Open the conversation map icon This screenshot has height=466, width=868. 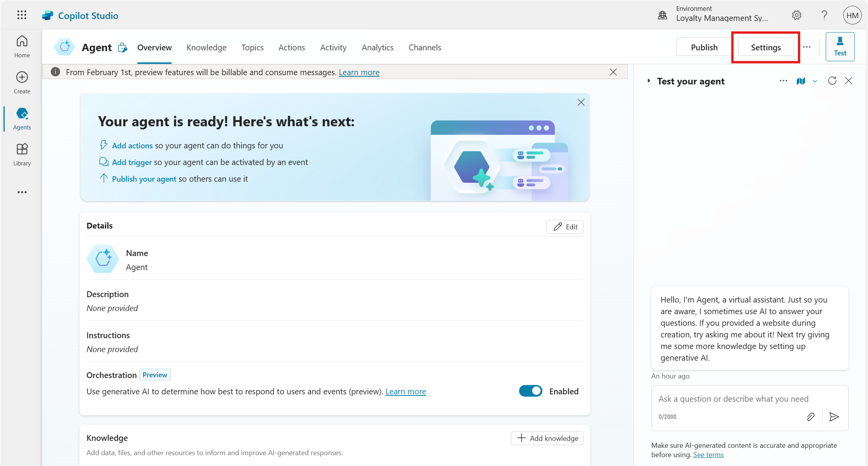801,81
